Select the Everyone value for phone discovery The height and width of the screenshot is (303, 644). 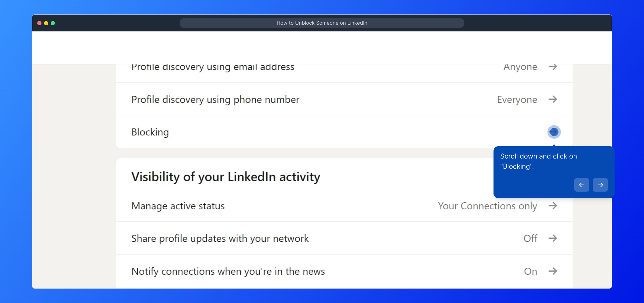pyautogui.click(x=517, y=100)
